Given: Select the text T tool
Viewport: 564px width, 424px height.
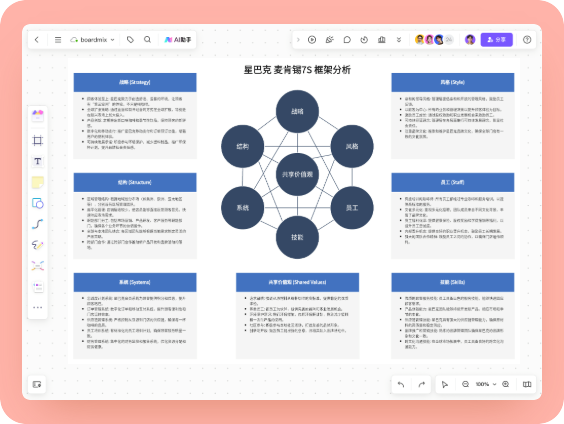Looking at the screenshot, I should tap(38, 161).
